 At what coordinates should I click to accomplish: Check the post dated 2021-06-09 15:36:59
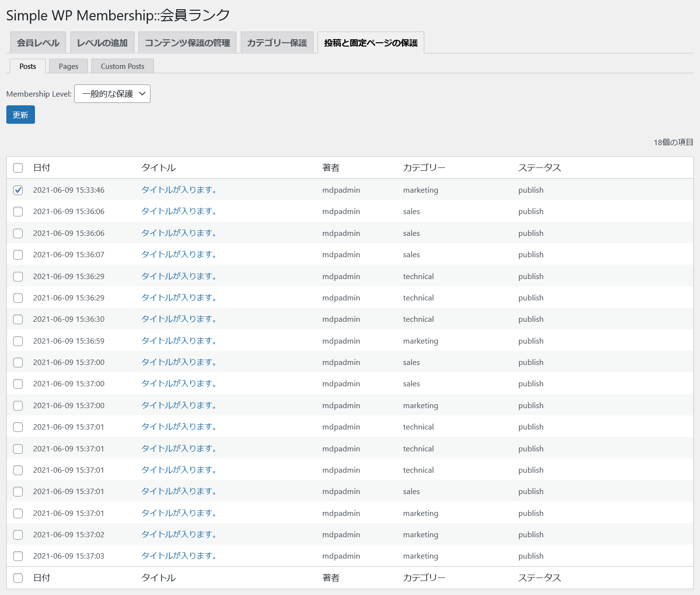pyautogui.click(x=18, y=341)
